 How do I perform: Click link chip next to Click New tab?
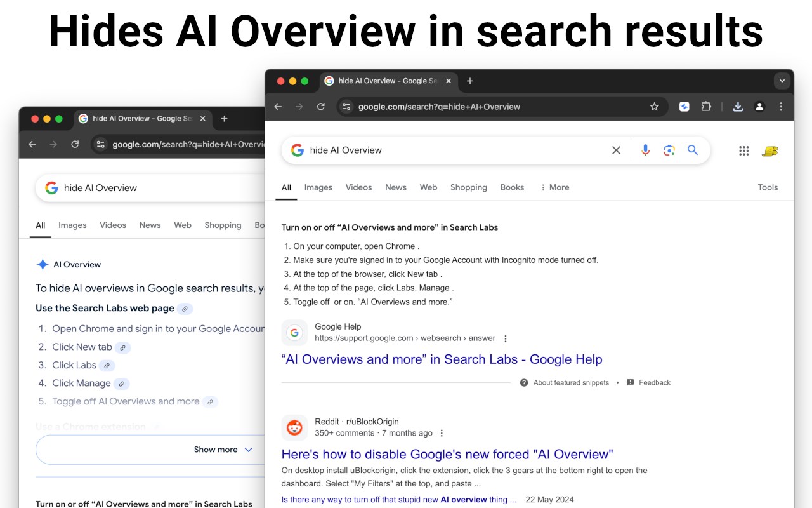pyautogui.click(x=123, y=347)
